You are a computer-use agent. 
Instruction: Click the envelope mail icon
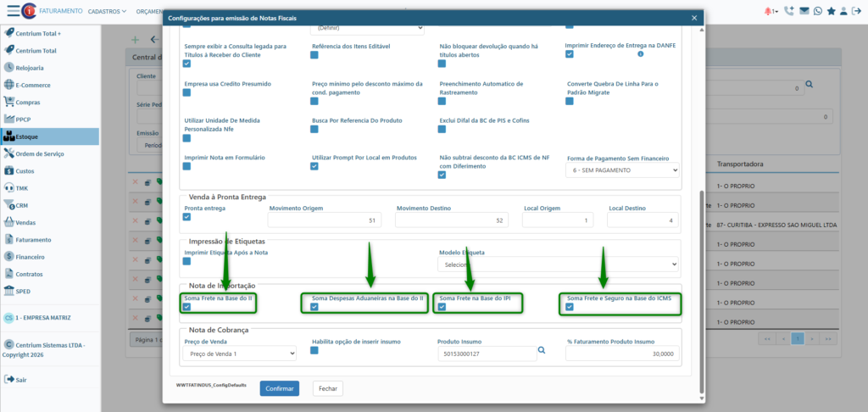(804, 11)
